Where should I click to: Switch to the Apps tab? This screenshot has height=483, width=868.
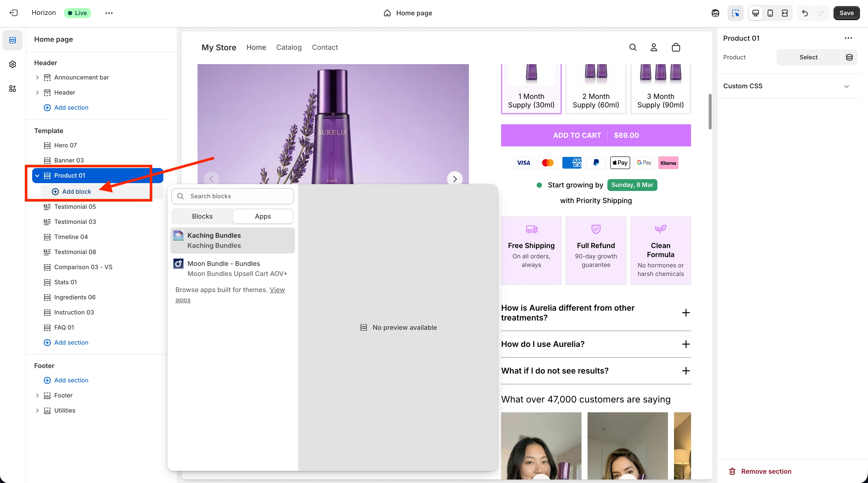coord(263,216)
